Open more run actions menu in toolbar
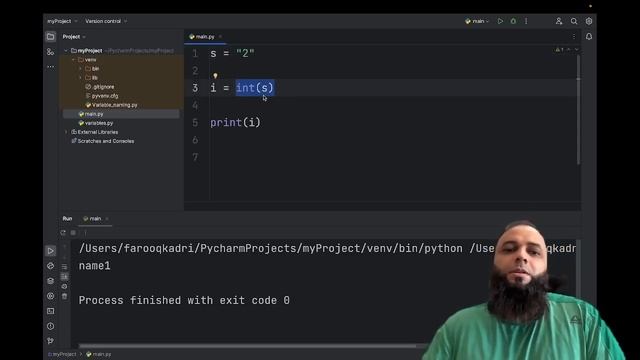This screenshot has height=360, width=640. coord(526,21)
